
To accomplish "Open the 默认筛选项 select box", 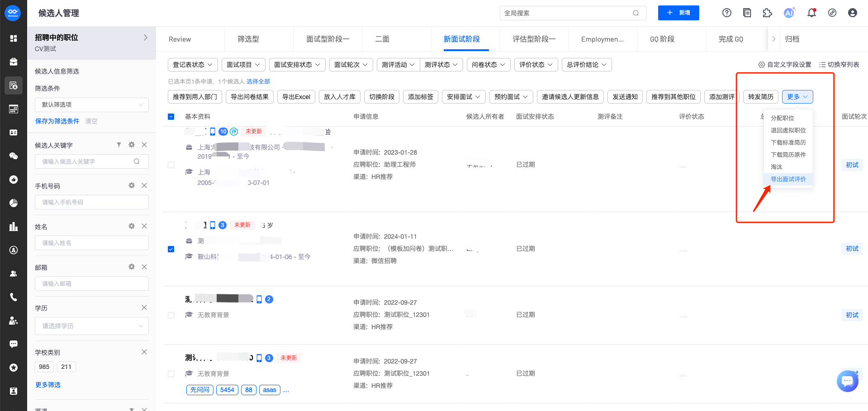I will pyautogui.click(x=92, y=104).
